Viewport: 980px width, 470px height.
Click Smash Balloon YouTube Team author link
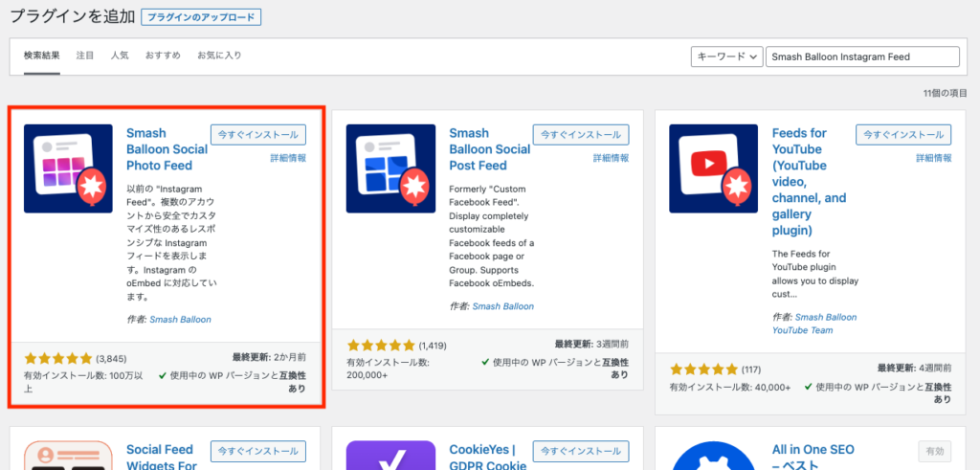point(814,324)
